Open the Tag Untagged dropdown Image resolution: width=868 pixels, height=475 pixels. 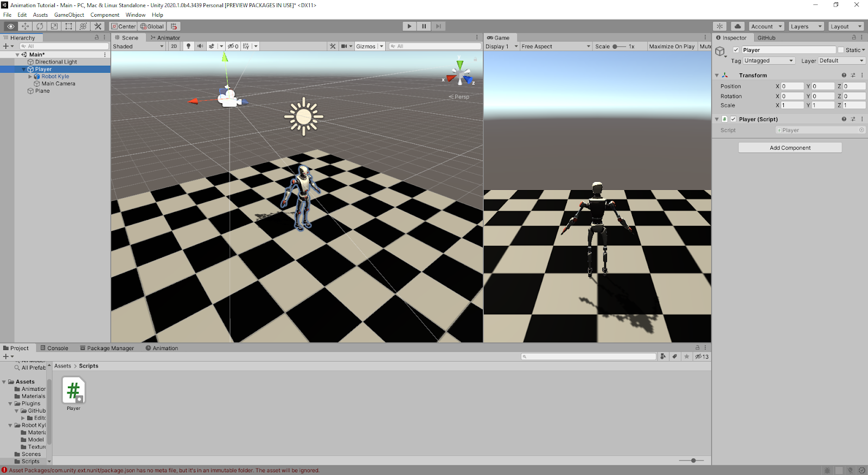pyautogui.click(x=769, y=61)
